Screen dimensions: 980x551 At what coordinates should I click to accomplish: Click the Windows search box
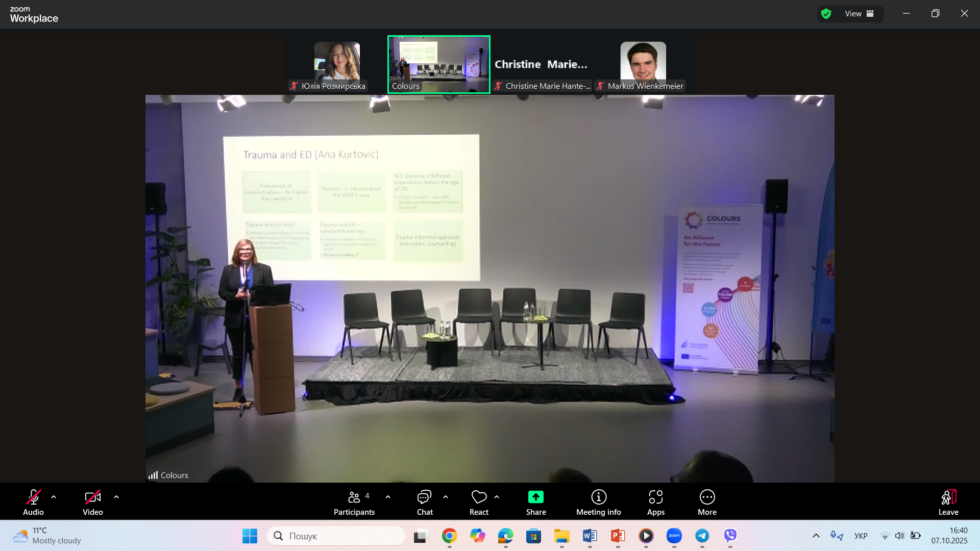[337, 536]
